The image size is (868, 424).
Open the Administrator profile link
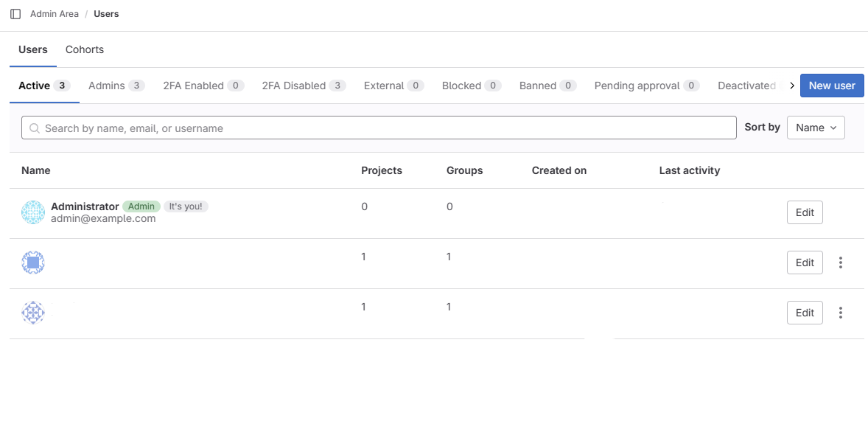point(85,206)
